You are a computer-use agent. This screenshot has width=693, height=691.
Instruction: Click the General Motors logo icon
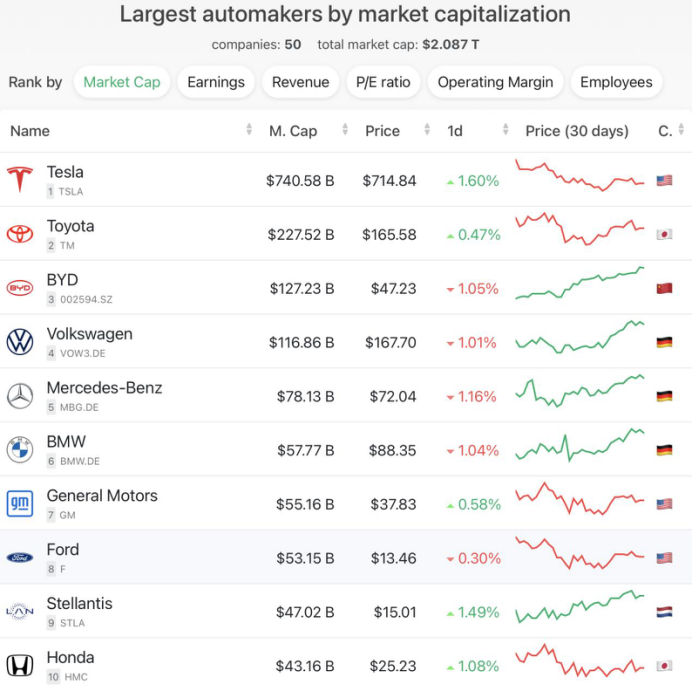coord(20,504)
